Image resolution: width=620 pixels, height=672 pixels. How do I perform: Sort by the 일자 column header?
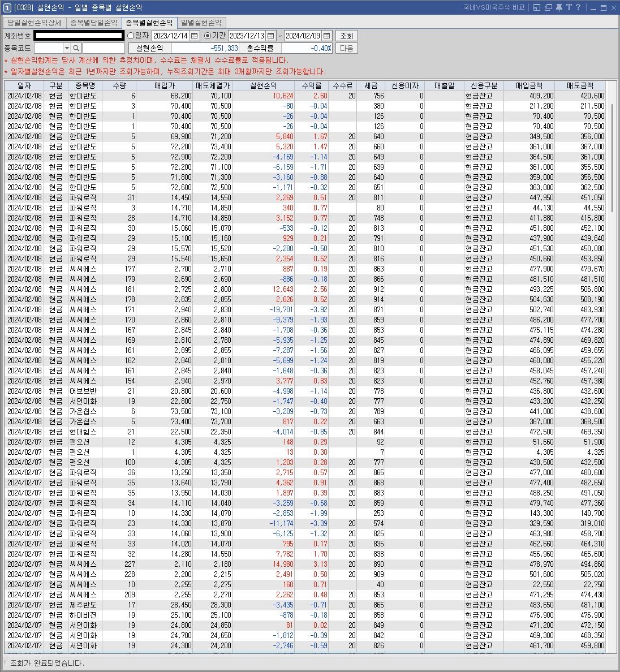[24, 86]
